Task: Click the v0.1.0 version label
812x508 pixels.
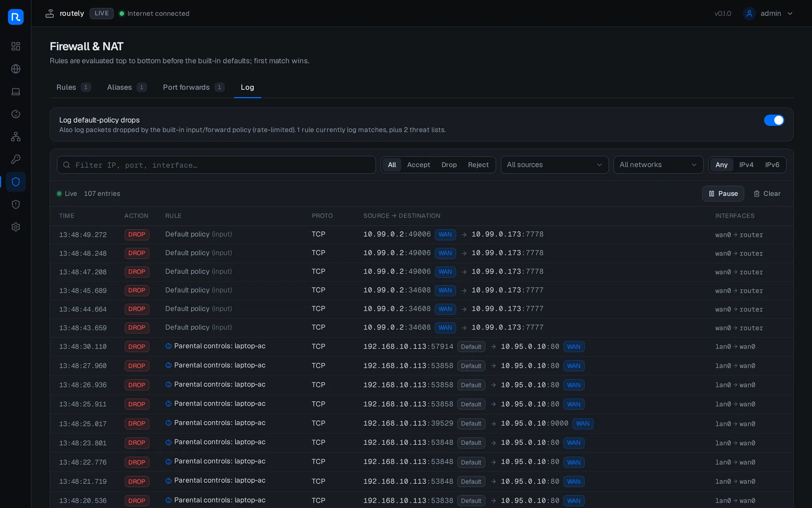Action: [723, 13]
